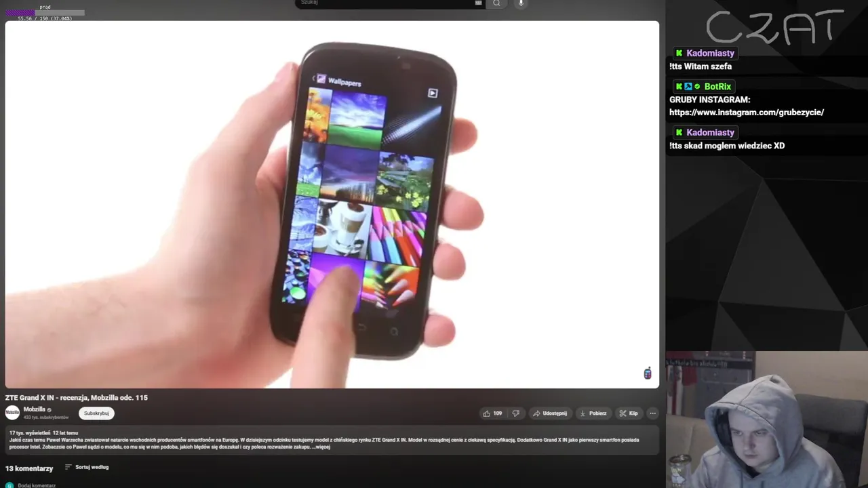Image resolution: width=868 pixels, height=488 pixels.
Task: Click the streamer webcam feed
Action: click(767, 420)
